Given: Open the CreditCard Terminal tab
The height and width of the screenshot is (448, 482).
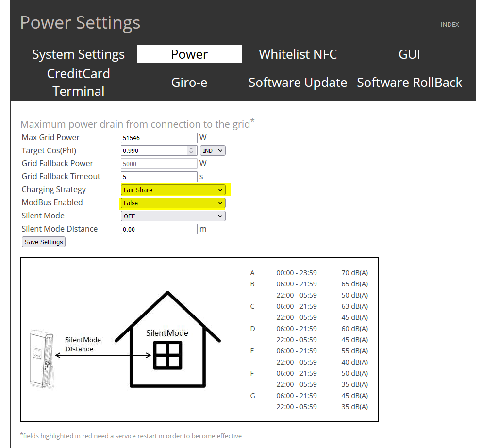Looking at the screenshot, I should click(x=78, y=83).
